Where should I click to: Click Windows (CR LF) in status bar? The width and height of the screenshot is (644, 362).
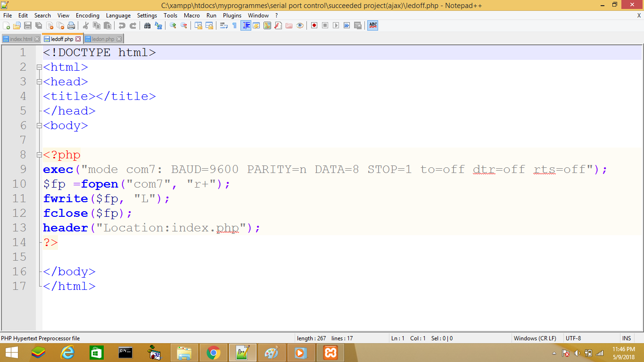pos(535,338)
